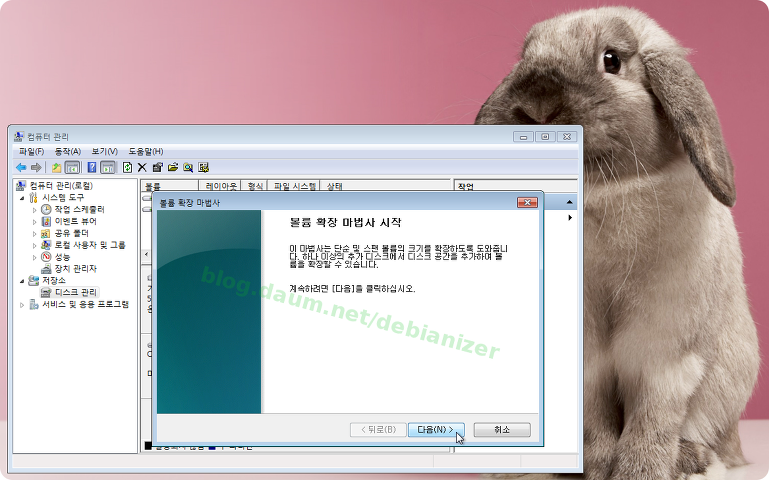The image size is (769, 480).
Task: Open the 보기(V) menu
Action: (104, 152)
